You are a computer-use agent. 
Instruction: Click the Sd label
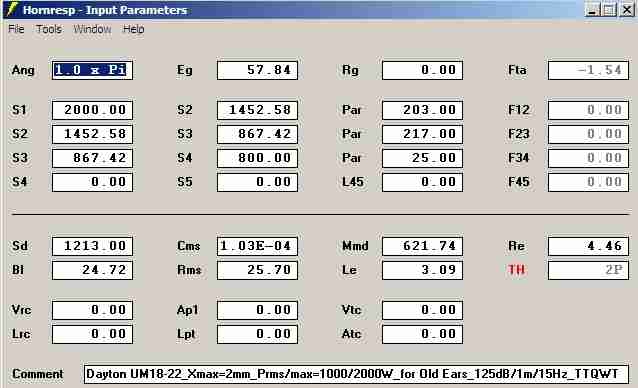click(20, 246)
